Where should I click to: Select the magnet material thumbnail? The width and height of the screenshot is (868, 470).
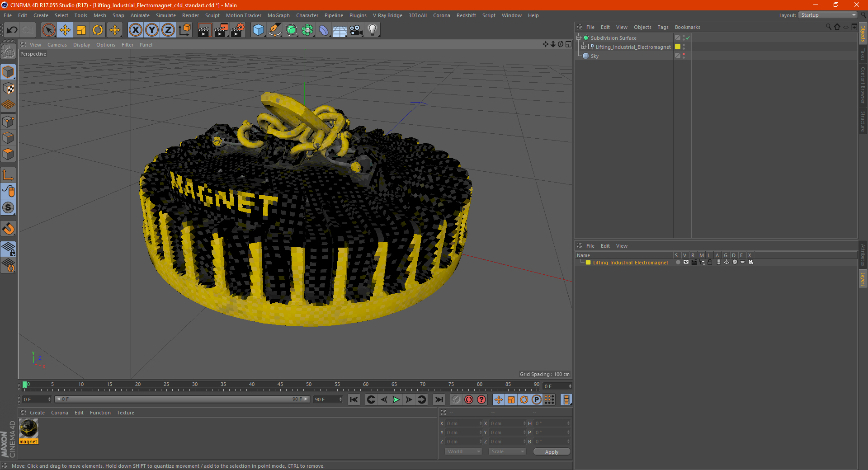28,428
